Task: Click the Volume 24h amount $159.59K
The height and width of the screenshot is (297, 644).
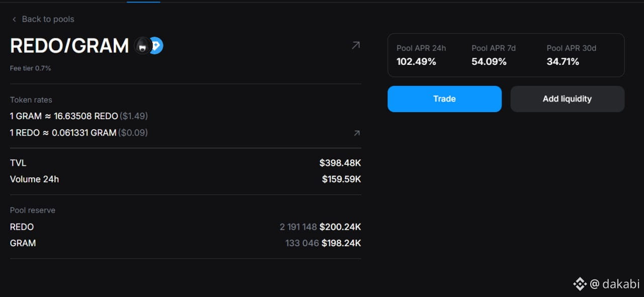Action: 342,179
